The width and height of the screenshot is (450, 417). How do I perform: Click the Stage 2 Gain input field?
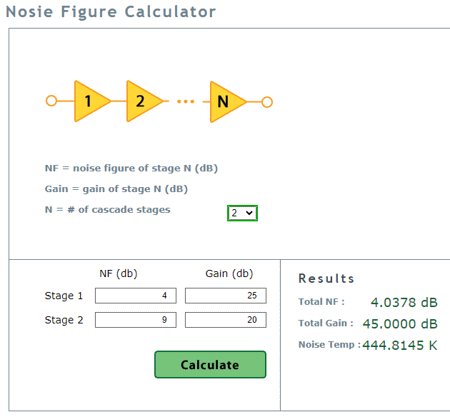(x=226, y=320)
